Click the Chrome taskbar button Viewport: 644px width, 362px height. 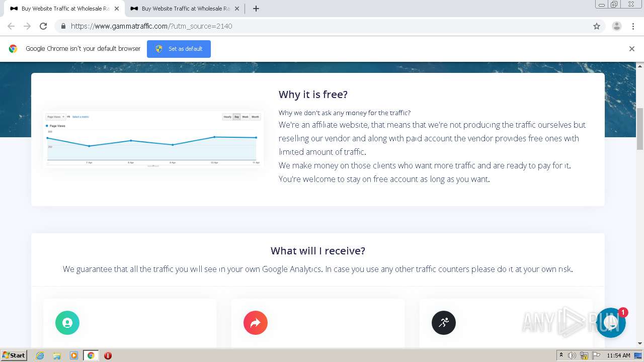(91, 355)
